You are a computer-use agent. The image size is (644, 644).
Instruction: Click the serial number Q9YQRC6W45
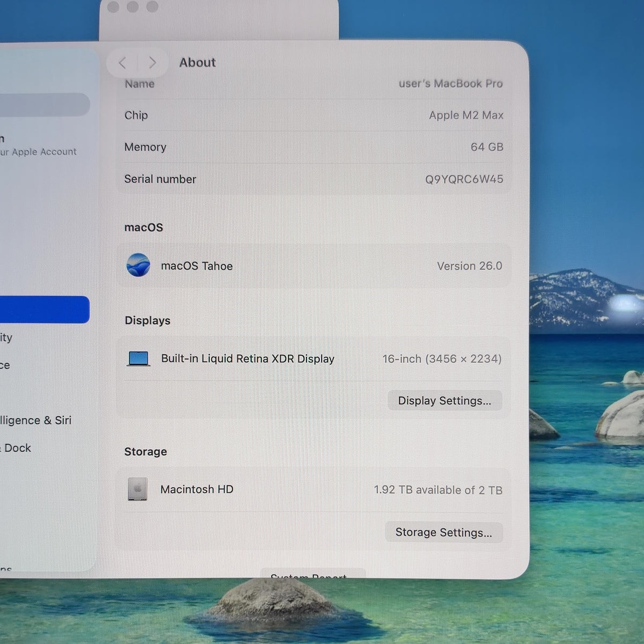tap(464, 179)
